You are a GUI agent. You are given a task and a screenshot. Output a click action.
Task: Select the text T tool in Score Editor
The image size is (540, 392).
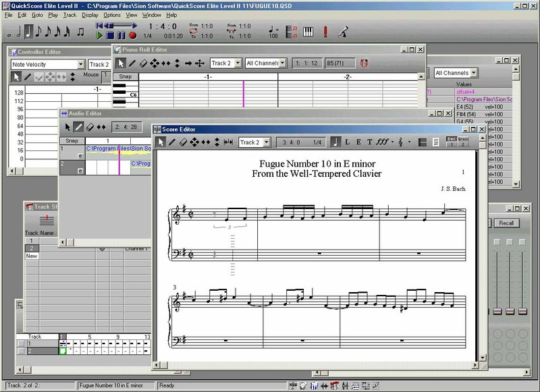click(370, 142)
